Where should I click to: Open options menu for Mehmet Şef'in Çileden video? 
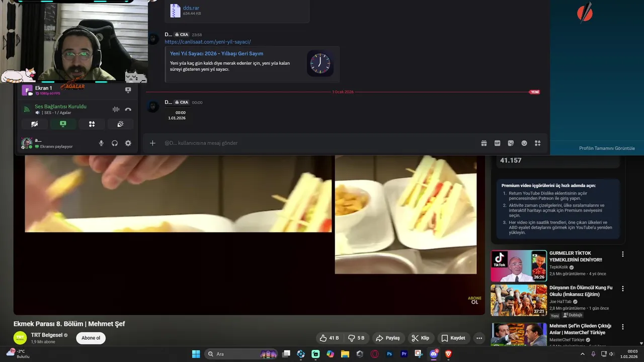click(x=623, y=327)
